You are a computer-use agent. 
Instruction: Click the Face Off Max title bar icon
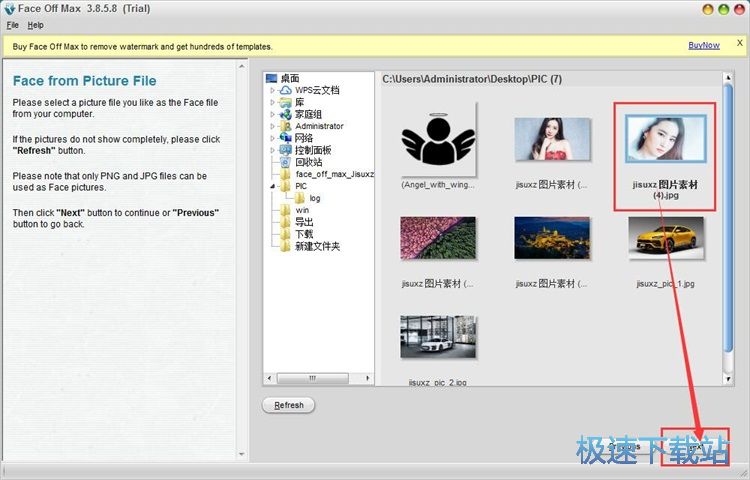pos(9,9)
